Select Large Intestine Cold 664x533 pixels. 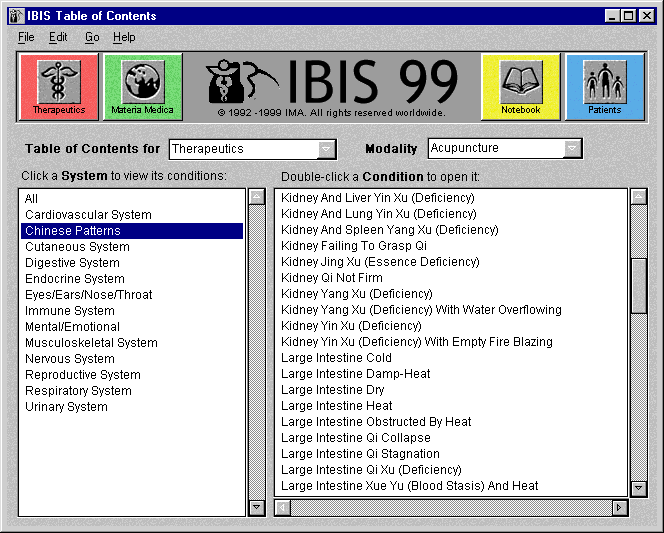[451, 358]
